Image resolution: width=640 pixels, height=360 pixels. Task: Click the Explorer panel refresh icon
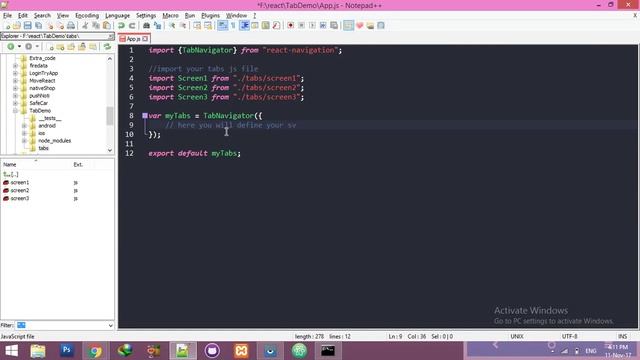tap(107, 47)
